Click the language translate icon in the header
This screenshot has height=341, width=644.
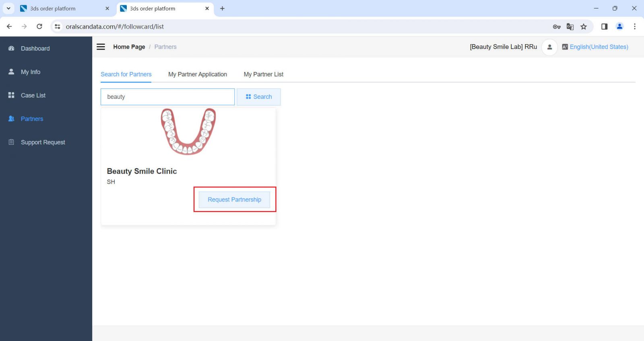(565, 47)
